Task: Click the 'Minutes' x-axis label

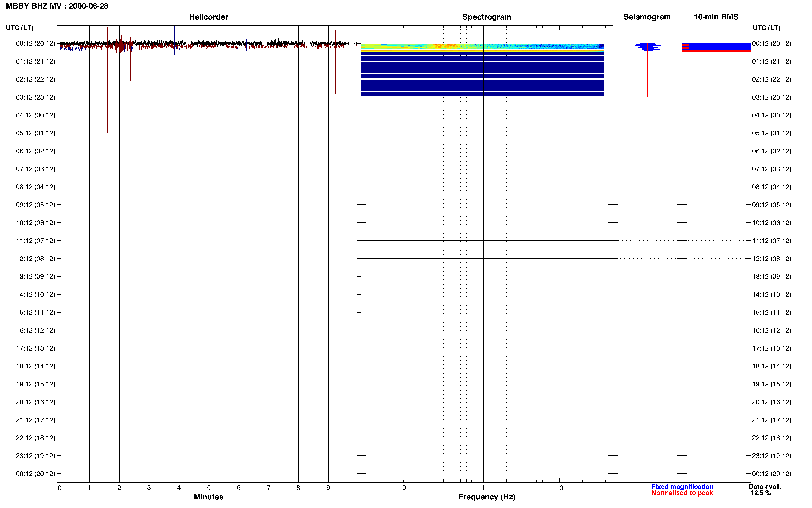Action: click(x=209, y=497)
